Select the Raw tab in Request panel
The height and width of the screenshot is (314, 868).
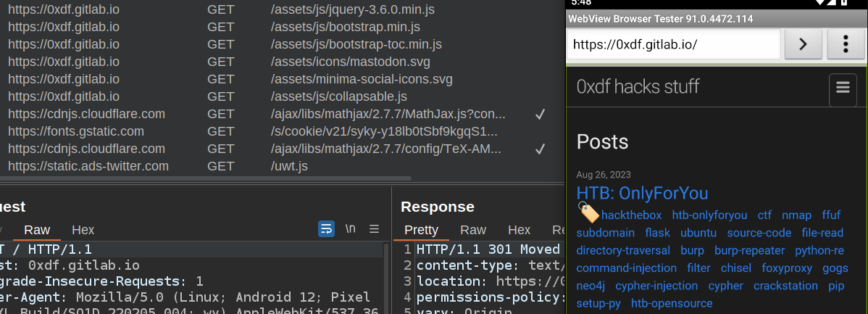tap(37, 230)
